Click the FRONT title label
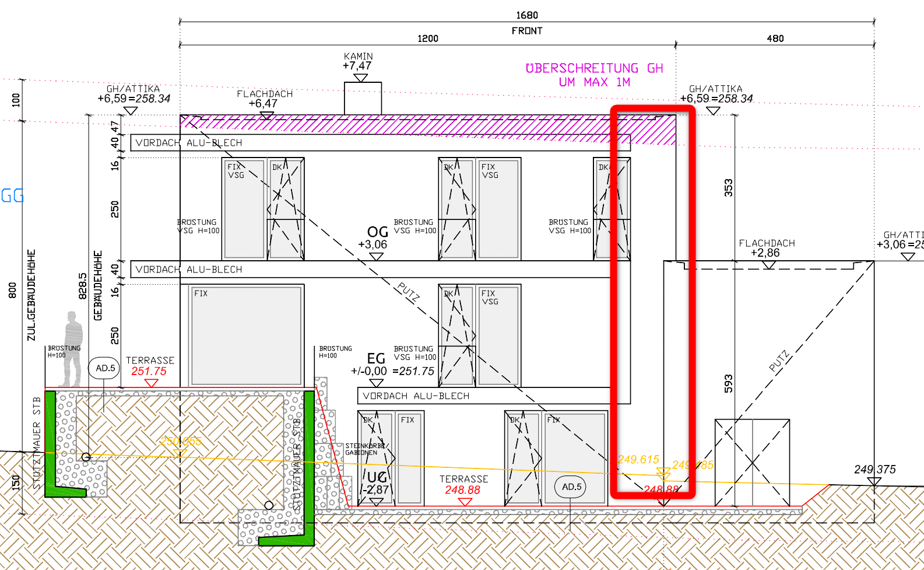This screenshot has height=570, width=924. pos(526,31)
